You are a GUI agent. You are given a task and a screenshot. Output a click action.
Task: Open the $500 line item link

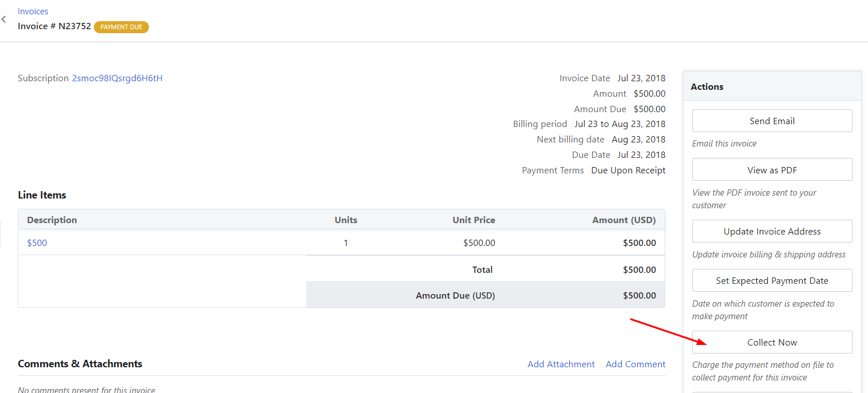point(37,243)
